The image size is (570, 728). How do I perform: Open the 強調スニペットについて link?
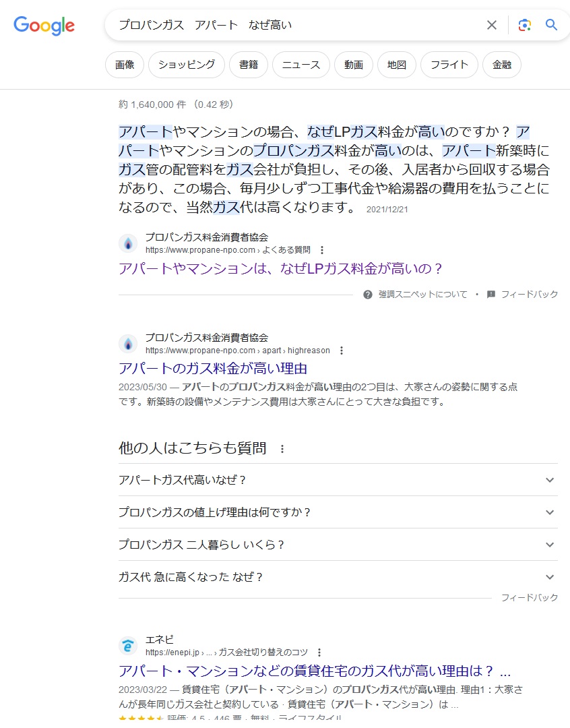(422, 295)
